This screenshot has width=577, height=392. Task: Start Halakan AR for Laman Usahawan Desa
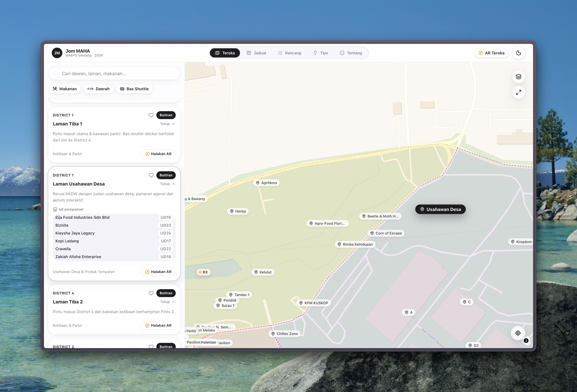[x=158, y=272]
